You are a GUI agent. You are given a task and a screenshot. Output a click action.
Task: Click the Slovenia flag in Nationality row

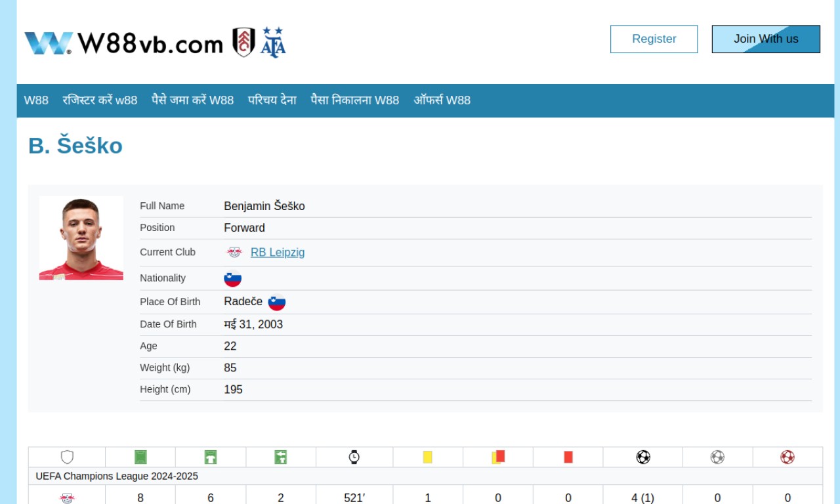233,278
